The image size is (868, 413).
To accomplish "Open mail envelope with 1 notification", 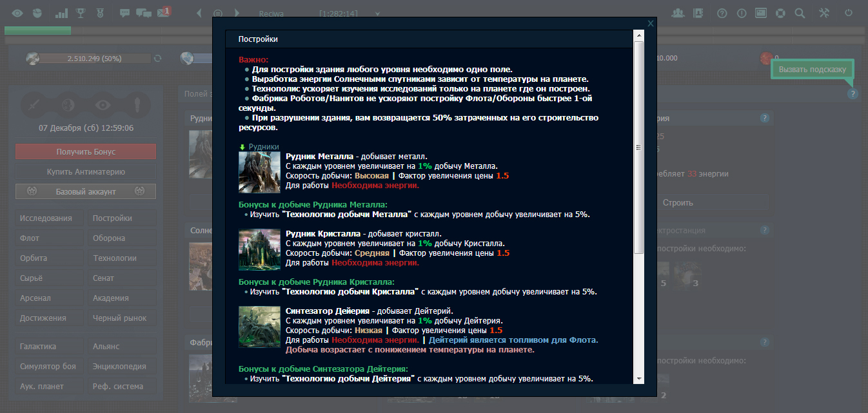I will pos(164,13).
